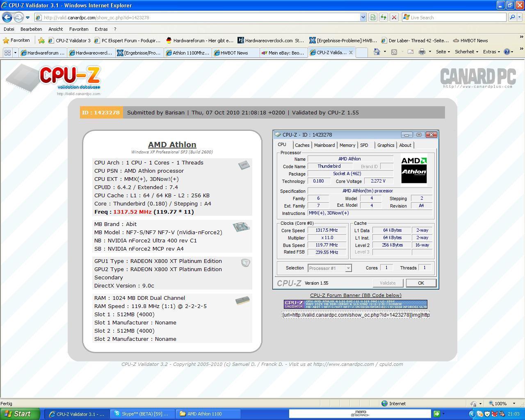The height and width of the screenshot is (420, 525).
Task: Open CPU-Z Validator 3 favorites bar link
Action: tap(69, 40)
